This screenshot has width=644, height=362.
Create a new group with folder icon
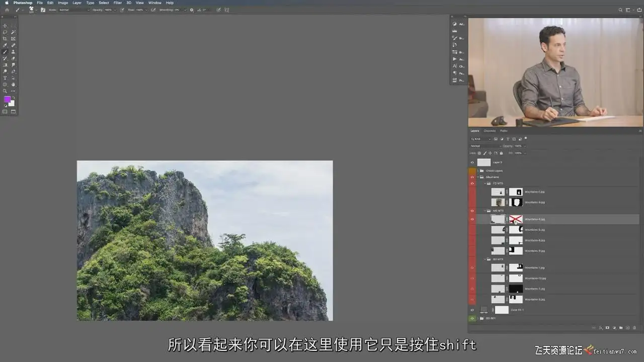[621, 328]
